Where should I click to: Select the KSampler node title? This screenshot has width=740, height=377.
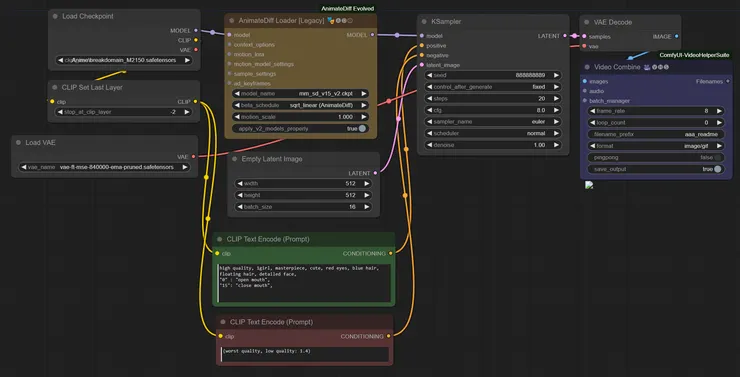point(446,22)
